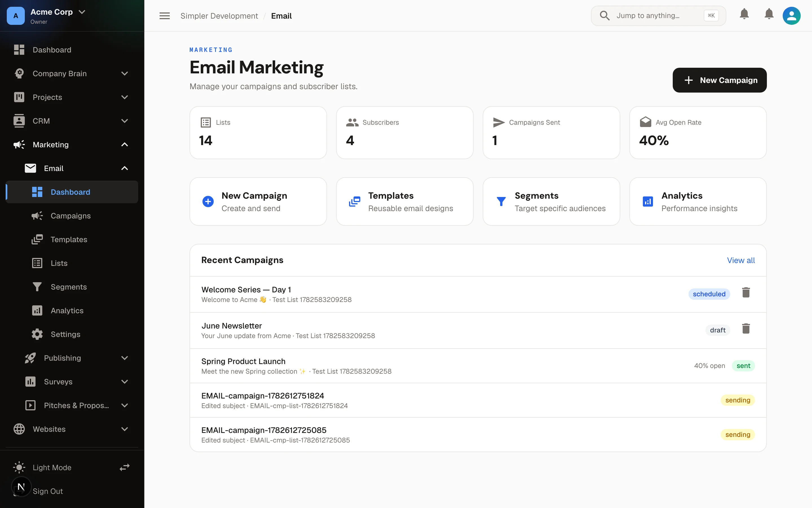Click the Publishing rocket icon
Image resolution: width=812 pixels, height=508 pixels.
(30, 358)
